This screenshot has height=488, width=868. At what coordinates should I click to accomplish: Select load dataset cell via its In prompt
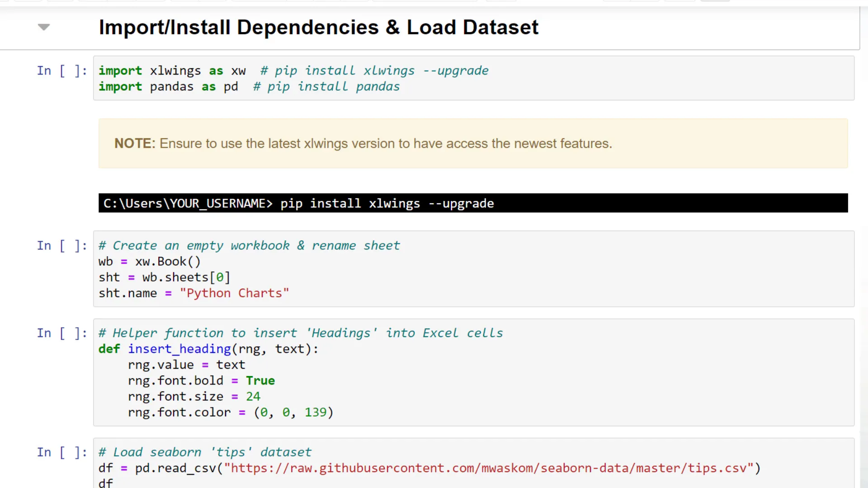click(x=61, y=452)
